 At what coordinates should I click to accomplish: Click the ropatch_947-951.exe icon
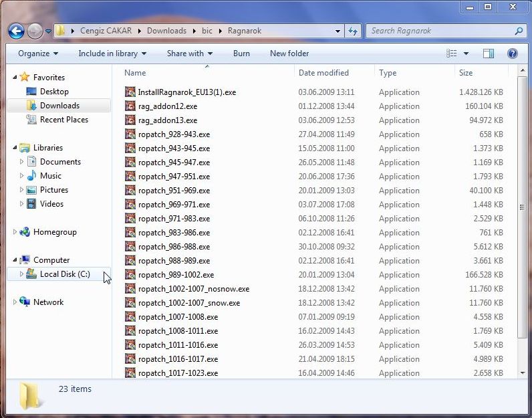(x=130, y=177)
